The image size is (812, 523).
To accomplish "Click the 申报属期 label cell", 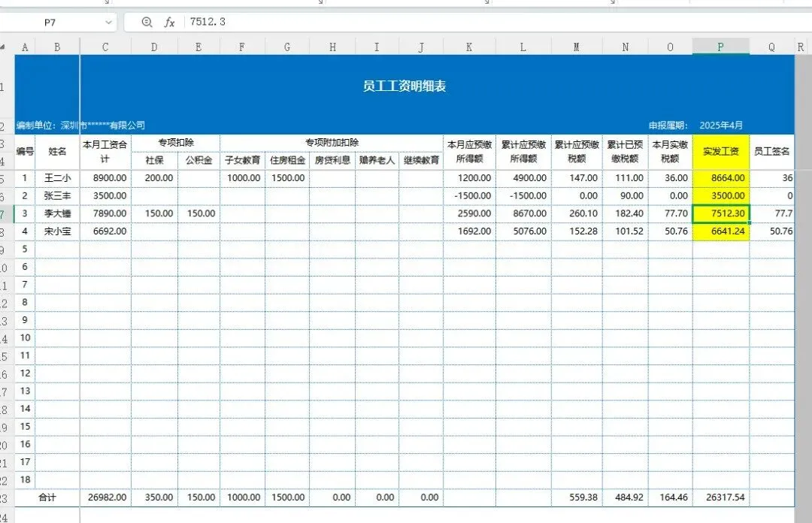I will (x=668, y=125).
